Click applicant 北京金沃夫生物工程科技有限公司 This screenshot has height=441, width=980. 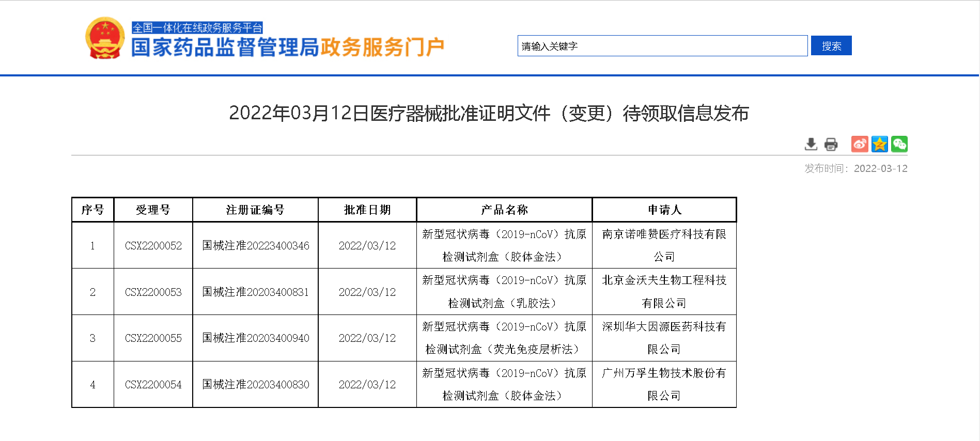coord(664,292)
